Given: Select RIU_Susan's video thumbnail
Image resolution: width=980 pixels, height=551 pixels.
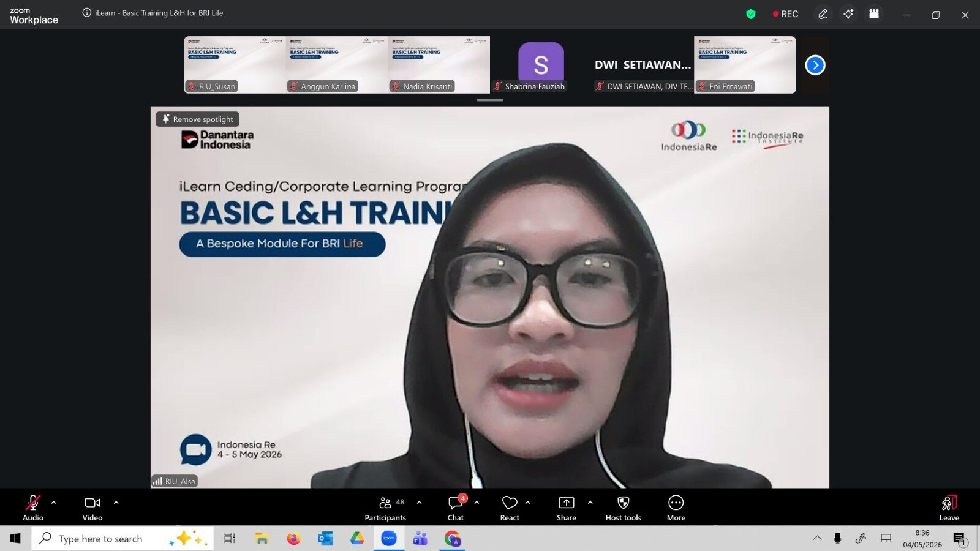Looking at the screenshot, I should coord(235,65).
